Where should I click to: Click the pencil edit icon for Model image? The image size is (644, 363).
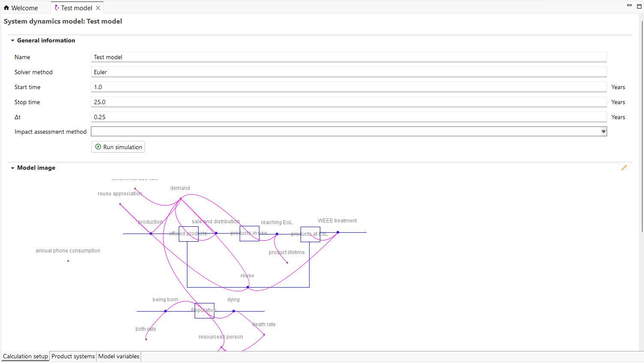[624, 168]
